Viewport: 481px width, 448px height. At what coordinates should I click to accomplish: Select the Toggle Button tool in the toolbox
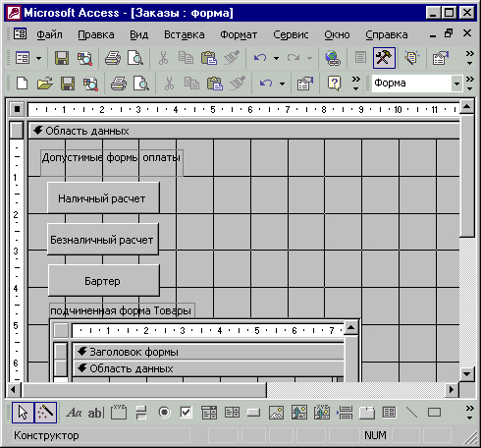click(141, 413)
